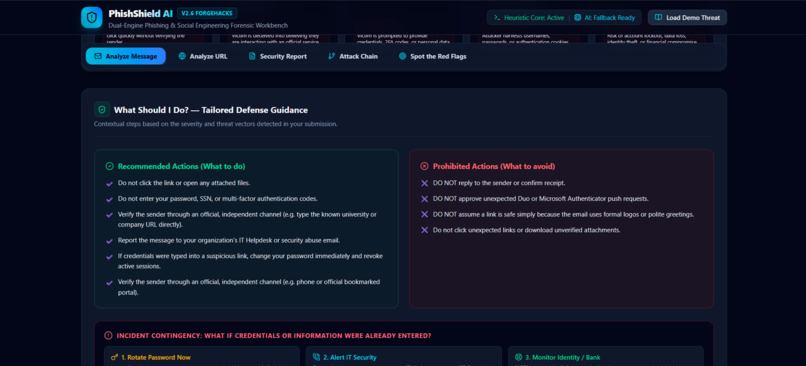Click the INCIDENT CONTINGENCY heading text
Screen dimensions: 806x366
pyautogui.click(x=273, y=336)
